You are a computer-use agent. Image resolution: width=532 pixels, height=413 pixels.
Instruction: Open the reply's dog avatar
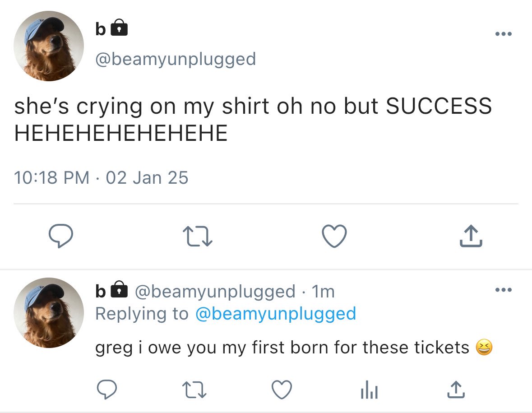tap(49, 312)
